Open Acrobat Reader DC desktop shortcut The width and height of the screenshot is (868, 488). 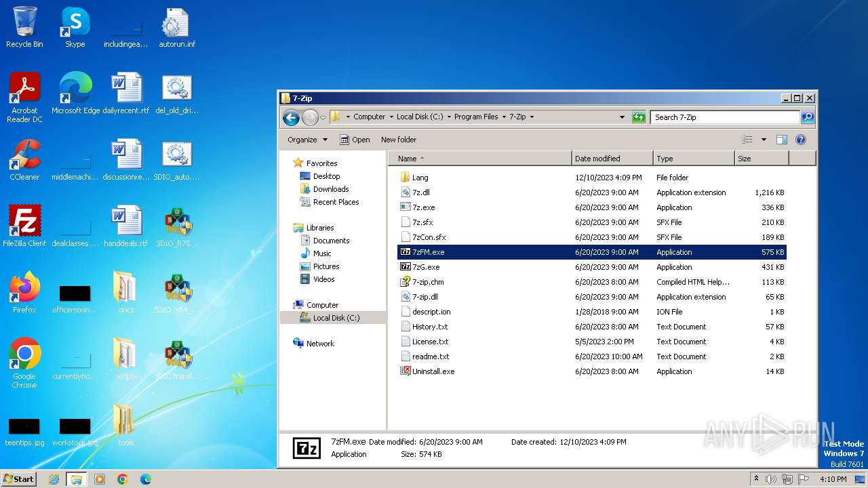[24, 97]
